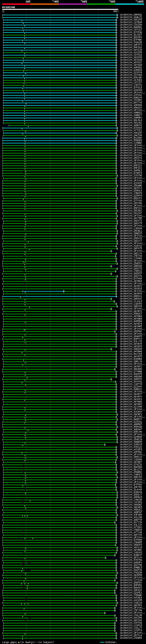Screen dimensions: 146x644
Task: Select the UniRef100_C1J0L9 entry
Action: (x=131, y=301)
